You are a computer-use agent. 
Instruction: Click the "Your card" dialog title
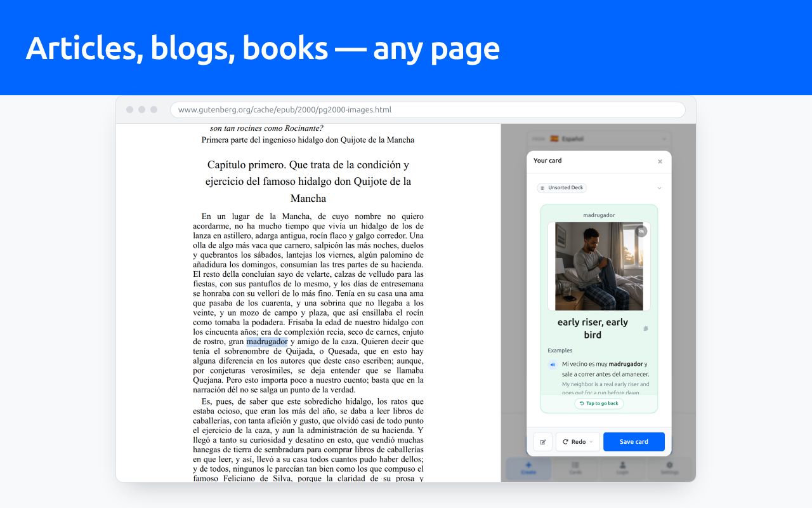[547, 161]
